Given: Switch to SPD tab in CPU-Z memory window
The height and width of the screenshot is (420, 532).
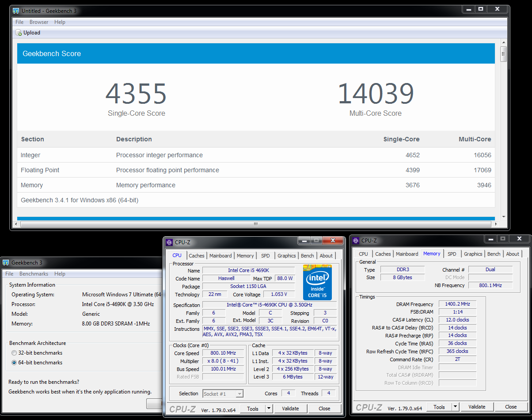Looking at the screenshot, I should coord(452,254).
